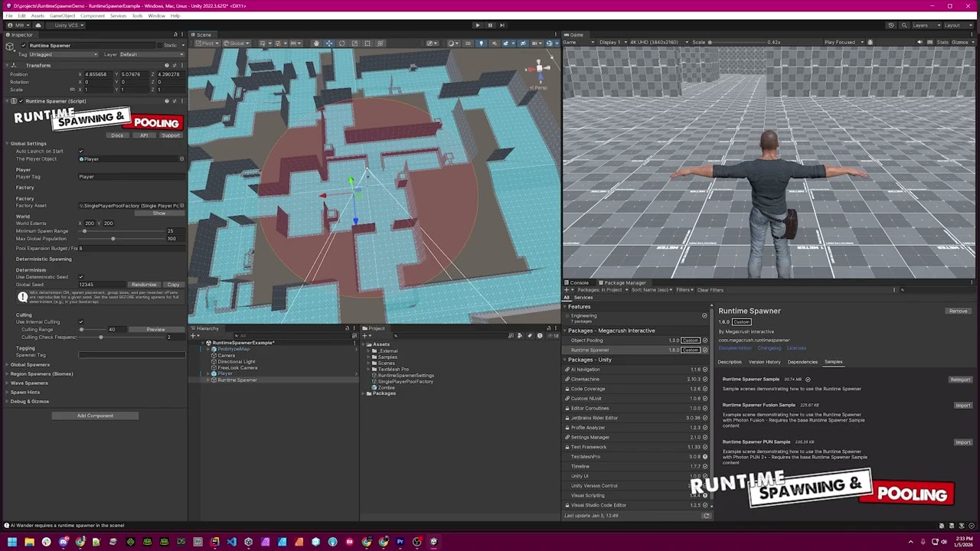Toggle Use Internal Culling checkbox

click(x=81, y=322)
